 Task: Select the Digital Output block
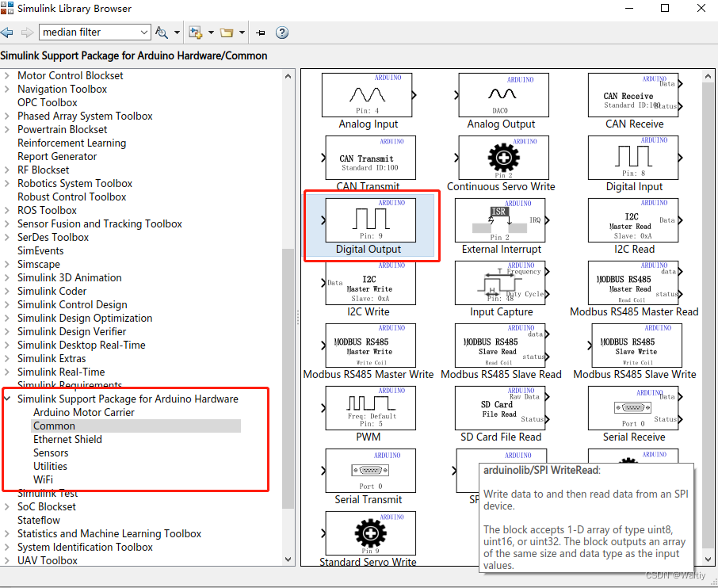coord(369,220)
